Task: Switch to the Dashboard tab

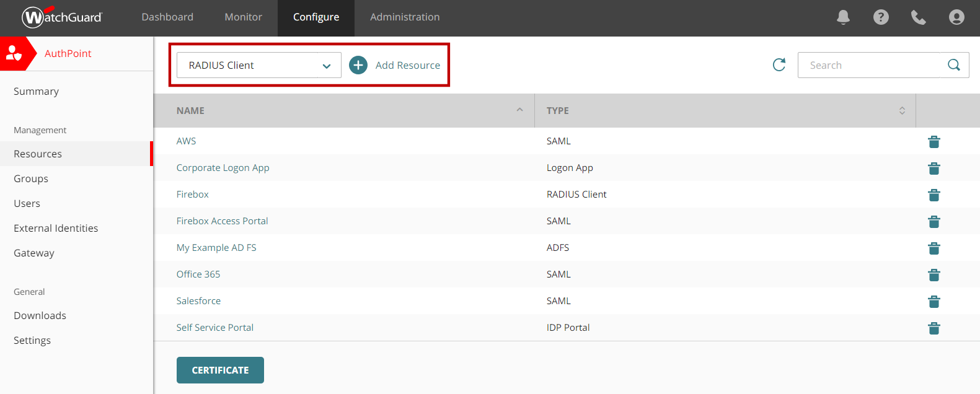Action: click(167, 17)
